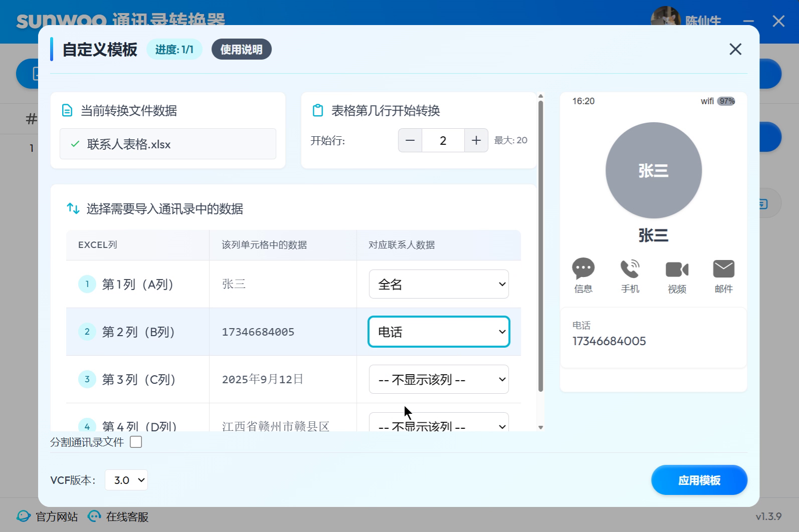Open the 在线客服 link
This screenshot has height=532, width=799.
[x=127, y=516]
